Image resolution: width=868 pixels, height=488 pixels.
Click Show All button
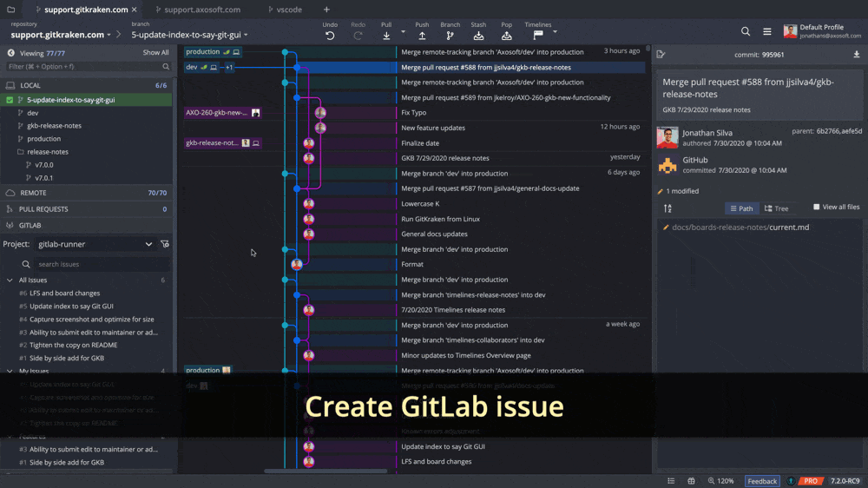tap(155, 53)
